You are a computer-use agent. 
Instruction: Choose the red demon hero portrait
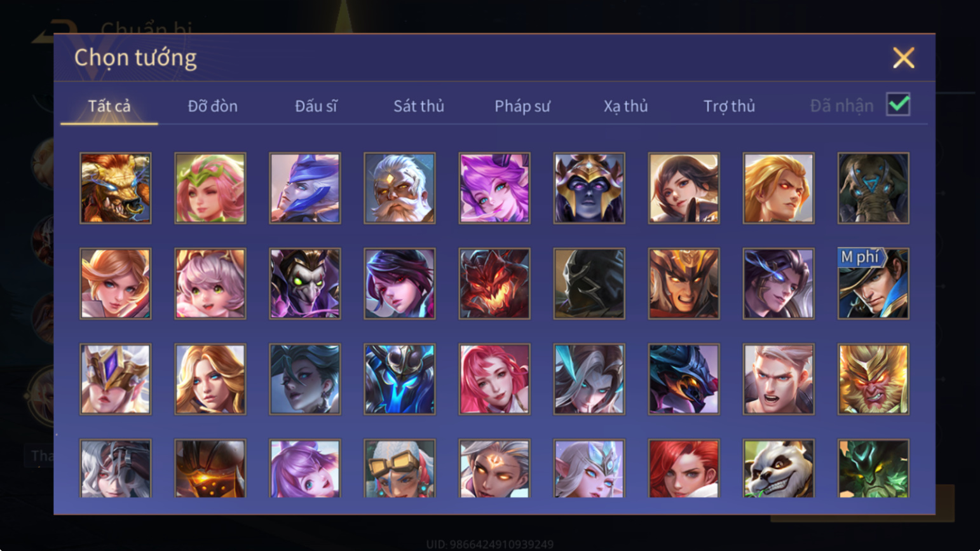494,283
